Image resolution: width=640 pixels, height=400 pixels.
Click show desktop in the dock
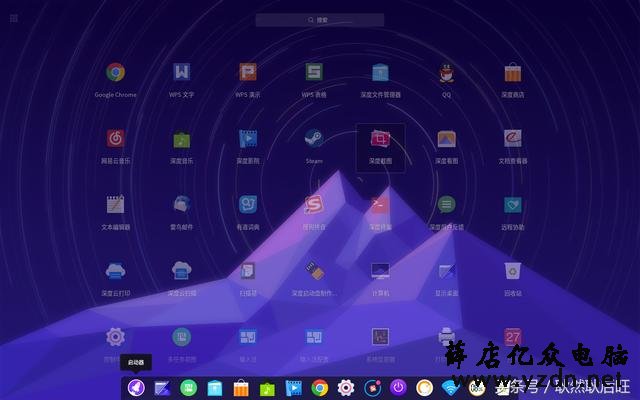tap(162, 388)
